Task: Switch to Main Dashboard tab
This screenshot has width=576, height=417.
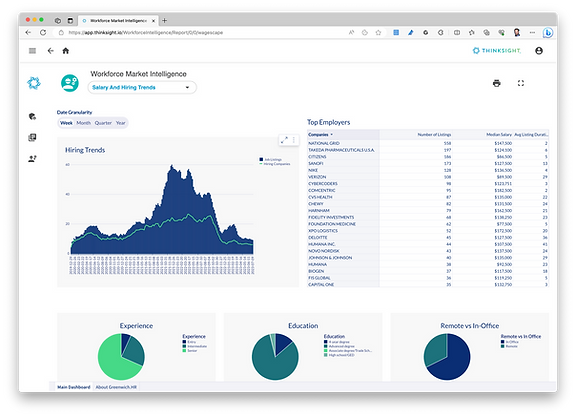Action: click(74, 387)
